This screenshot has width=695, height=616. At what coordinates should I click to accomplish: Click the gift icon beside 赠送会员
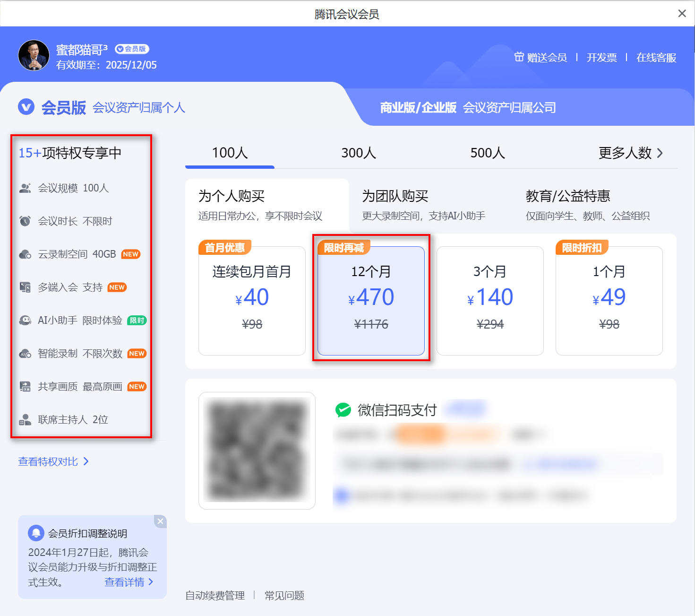pyautogui.click(x=519, y=57)
